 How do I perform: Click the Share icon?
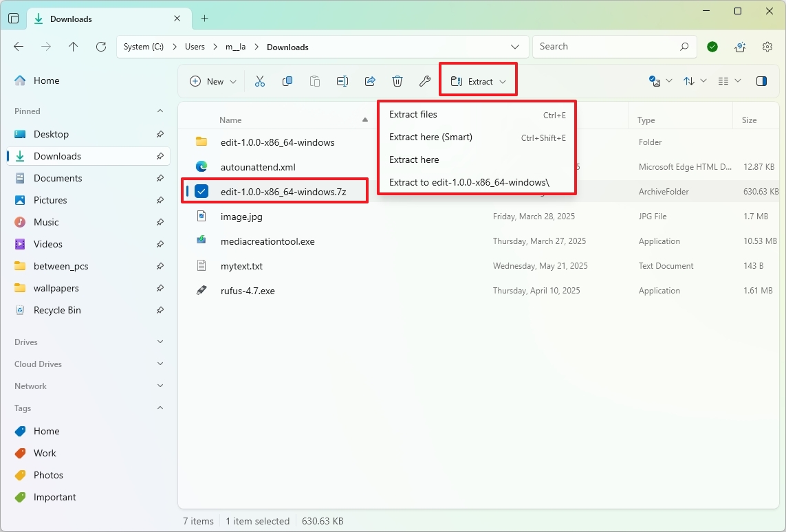(370, 80)
